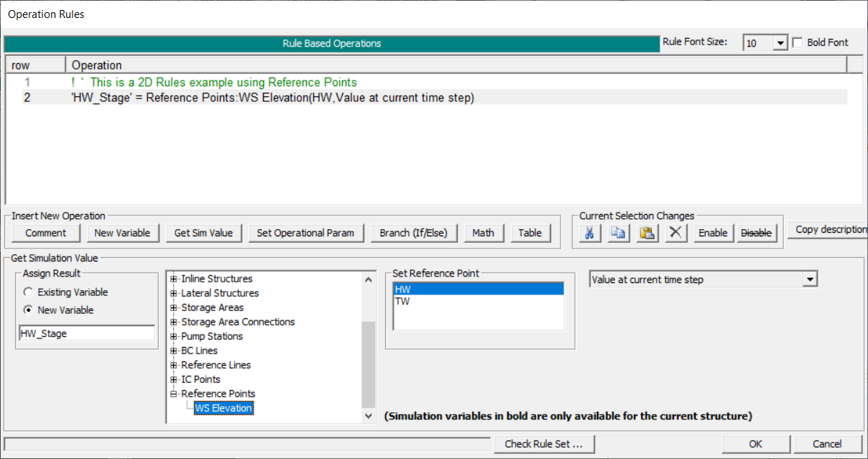Enable the Bold Font checkbox

tap(797, 43)
